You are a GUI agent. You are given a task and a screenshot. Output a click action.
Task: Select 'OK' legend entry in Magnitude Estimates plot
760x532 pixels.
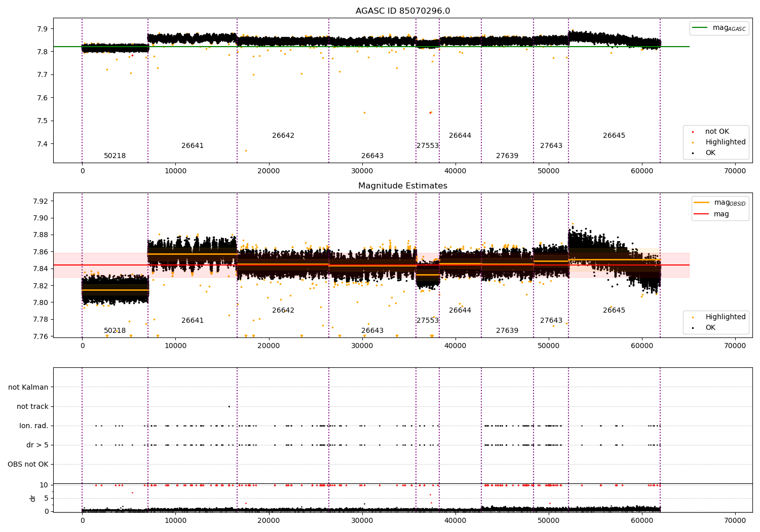pyautogui.click(x=710, y=328)
